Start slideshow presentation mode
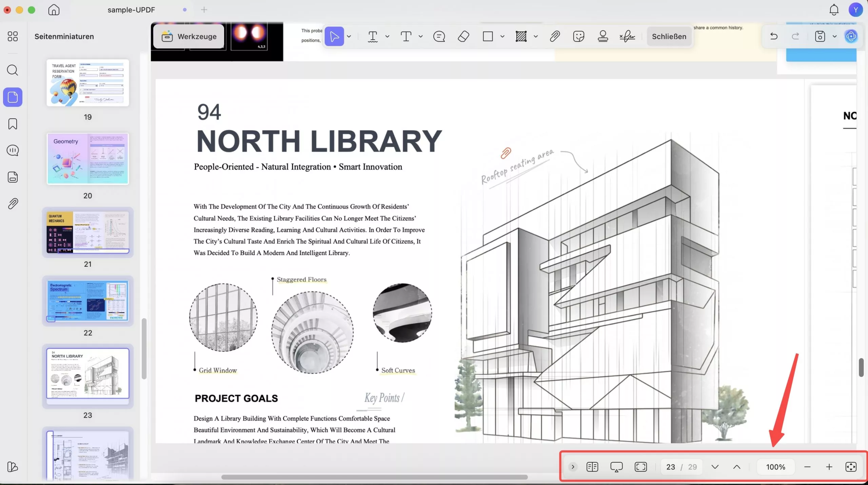Image resolution: width=868 pixels, height=485 pixels. click(x=616, y=467)
